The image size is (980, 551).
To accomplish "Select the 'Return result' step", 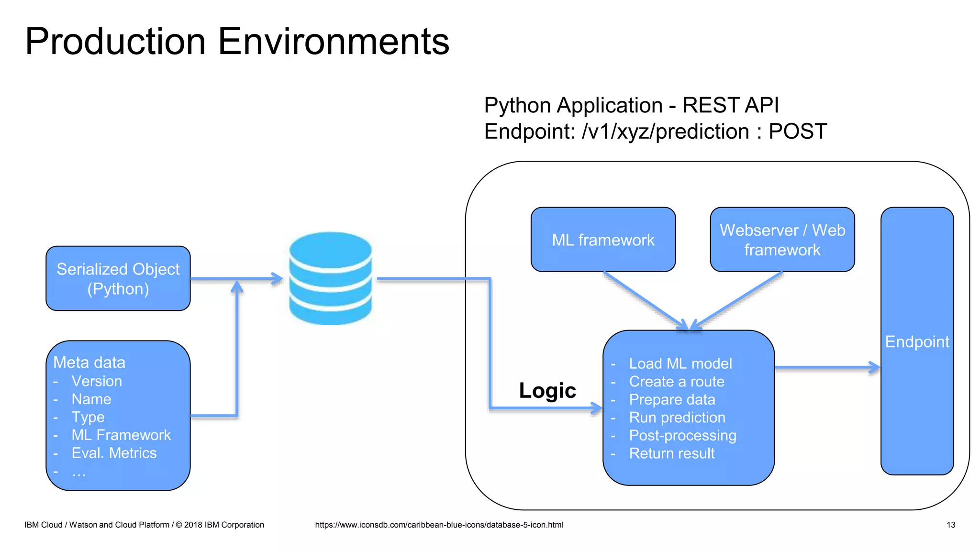I will tap(672, 453).
